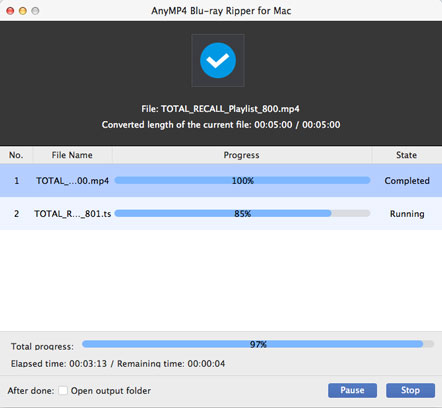Select the TOTAL_R..._801.ts row file name
The height and width of the screenshot is (408, 442).
72,214
